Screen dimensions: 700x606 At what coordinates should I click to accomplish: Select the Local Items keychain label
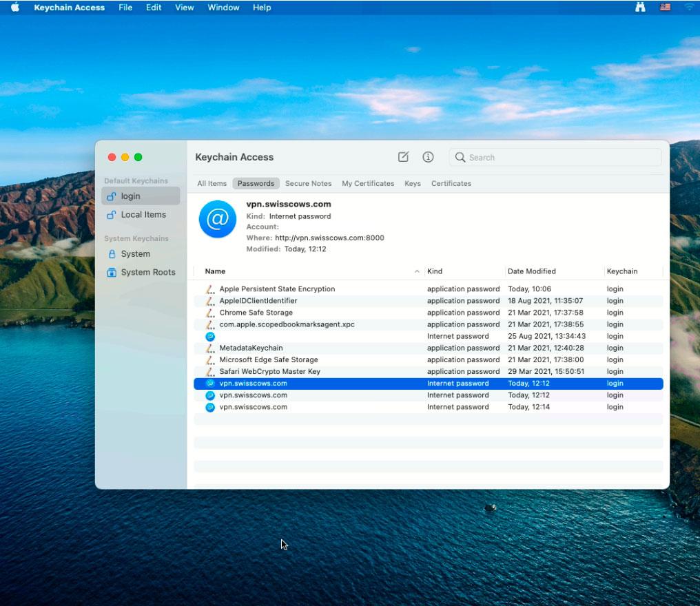coord(144,215)
